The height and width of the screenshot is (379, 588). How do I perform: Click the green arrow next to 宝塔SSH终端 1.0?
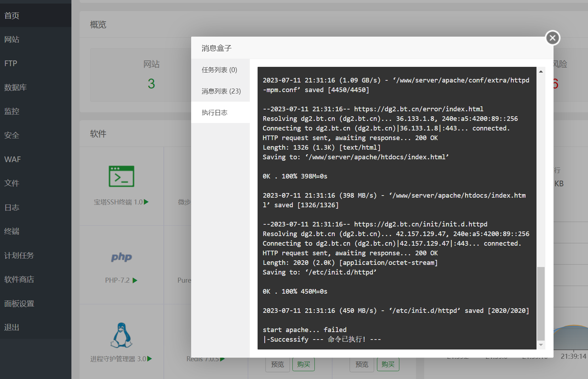point(146,202)
